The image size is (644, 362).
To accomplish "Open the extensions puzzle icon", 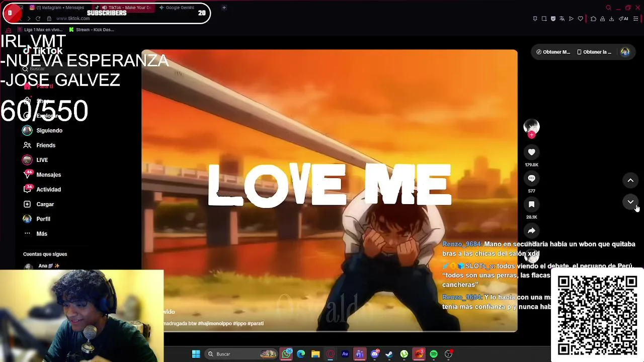I will click(593, 19).
